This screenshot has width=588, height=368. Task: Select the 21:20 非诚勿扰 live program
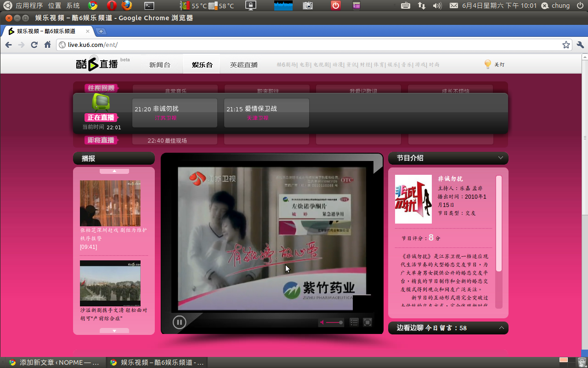click(x=175, y=113)
